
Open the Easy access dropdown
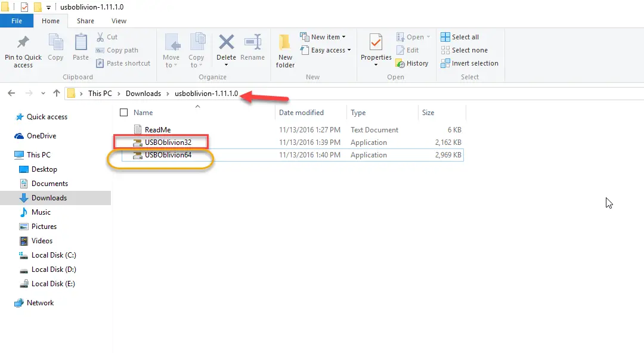click(x=326, y=50)
